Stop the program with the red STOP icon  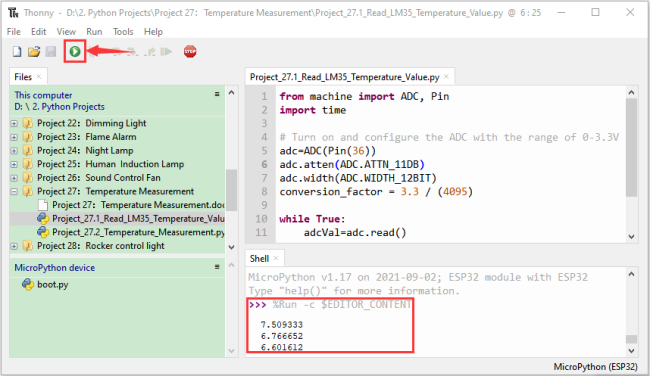coord(190,51)
